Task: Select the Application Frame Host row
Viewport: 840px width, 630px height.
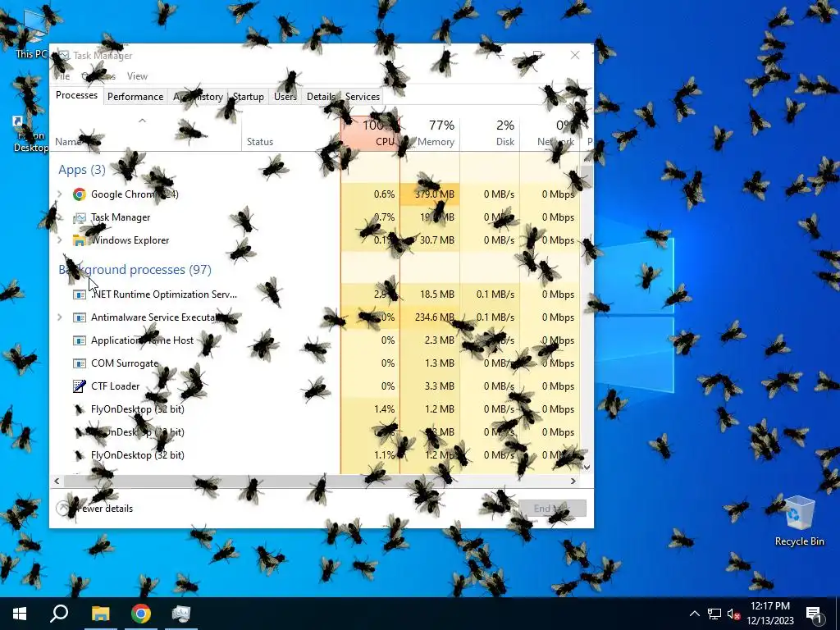Action: click(x=315, y=340)
